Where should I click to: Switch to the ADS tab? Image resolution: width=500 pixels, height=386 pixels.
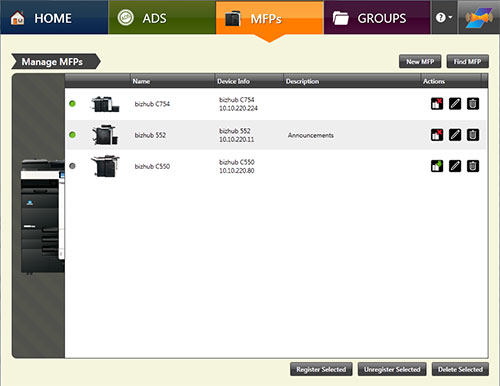pos(162,17)
